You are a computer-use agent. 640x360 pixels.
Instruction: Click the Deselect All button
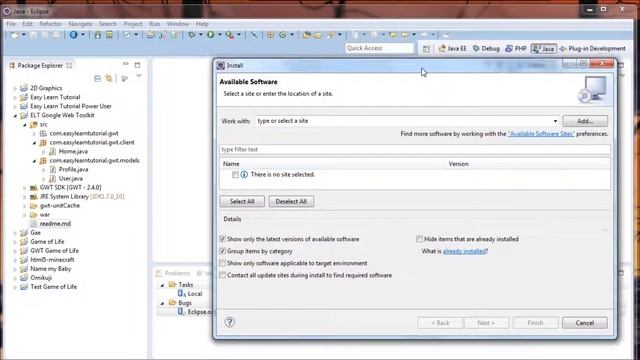click(x=291, y=202)
